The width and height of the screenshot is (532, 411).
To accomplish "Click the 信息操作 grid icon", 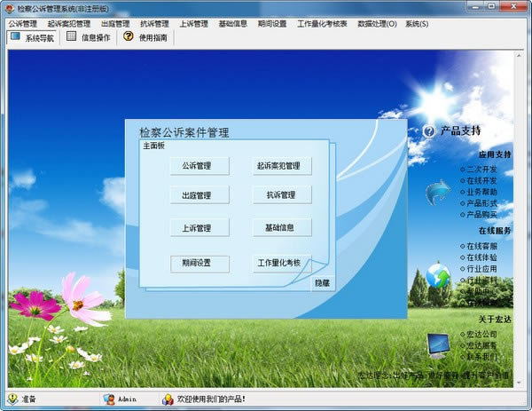I will [72, 37].
